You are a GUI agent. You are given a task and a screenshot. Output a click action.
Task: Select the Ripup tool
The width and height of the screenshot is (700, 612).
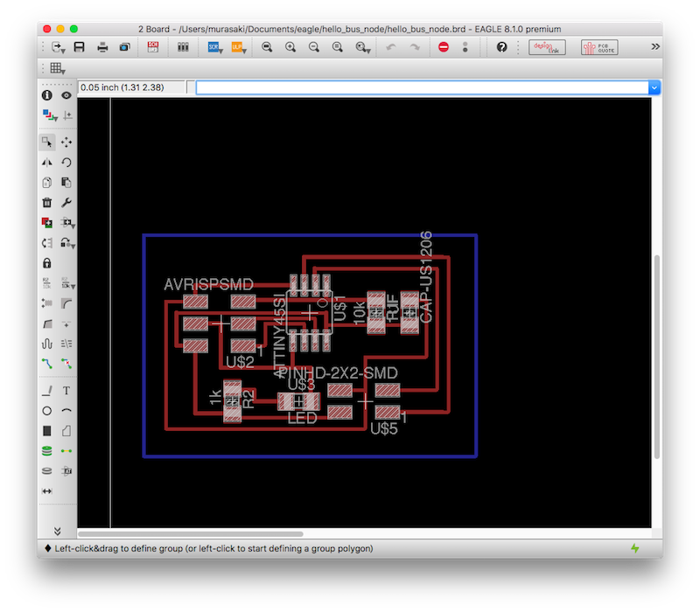tap(66, 364)
